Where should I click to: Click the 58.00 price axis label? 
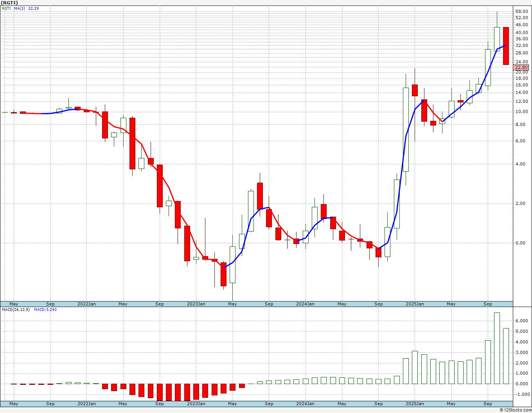click(x=521, y=11)
